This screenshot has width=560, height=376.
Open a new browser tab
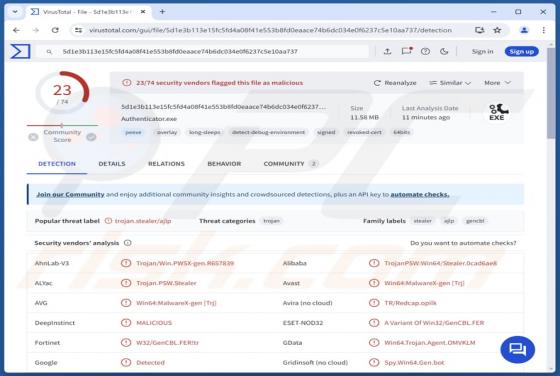point(162,12)
